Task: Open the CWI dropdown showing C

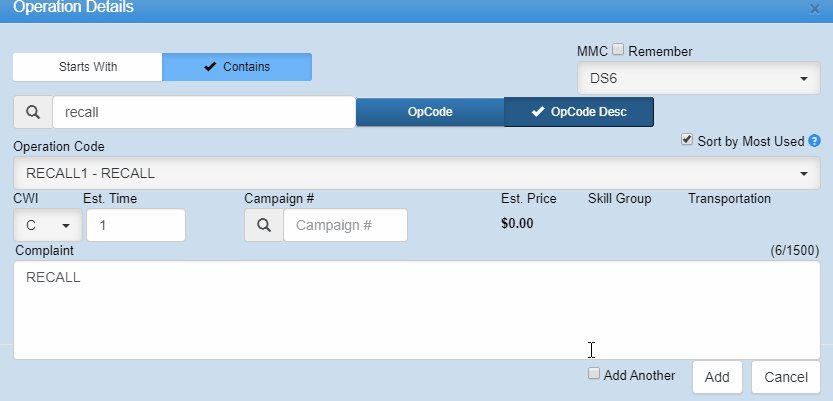Action: coord(48,225)
